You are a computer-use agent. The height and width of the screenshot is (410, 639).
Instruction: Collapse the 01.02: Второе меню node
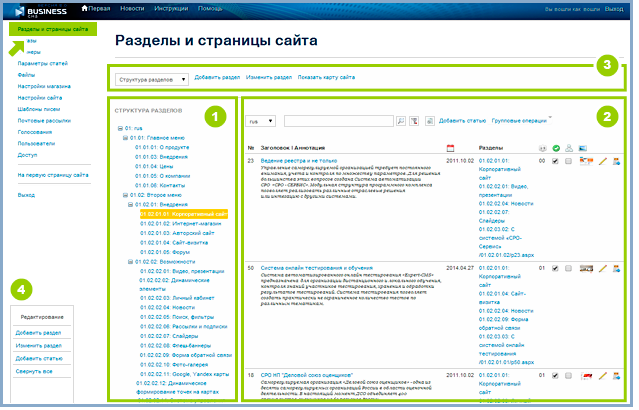click(x=126, y=196)
